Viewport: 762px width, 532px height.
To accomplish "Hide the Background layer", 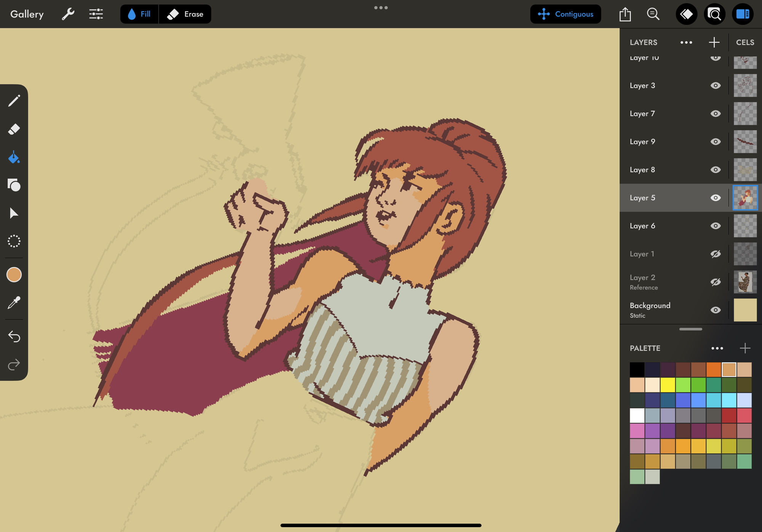I will coord(716,310).
